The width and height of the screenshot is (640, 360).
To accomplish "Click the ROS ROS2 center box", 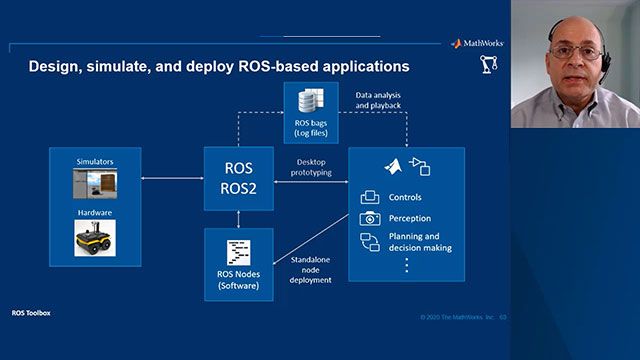I will point(239,178).
